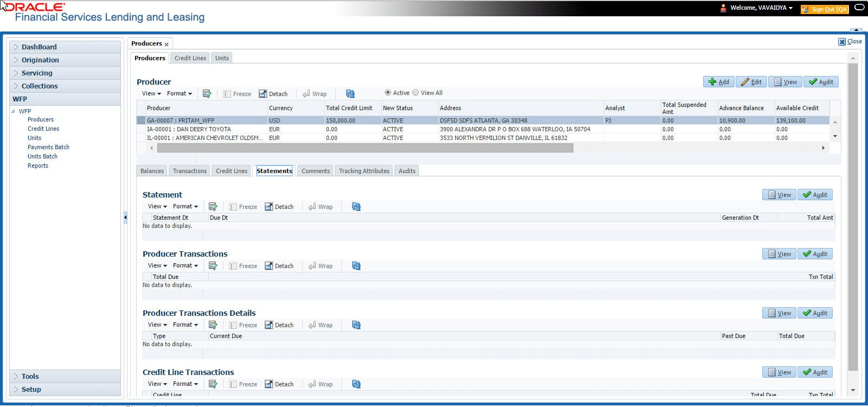Expand the Tools menu
This screenshot has height=407, width=868.
(x=65, y=377)
